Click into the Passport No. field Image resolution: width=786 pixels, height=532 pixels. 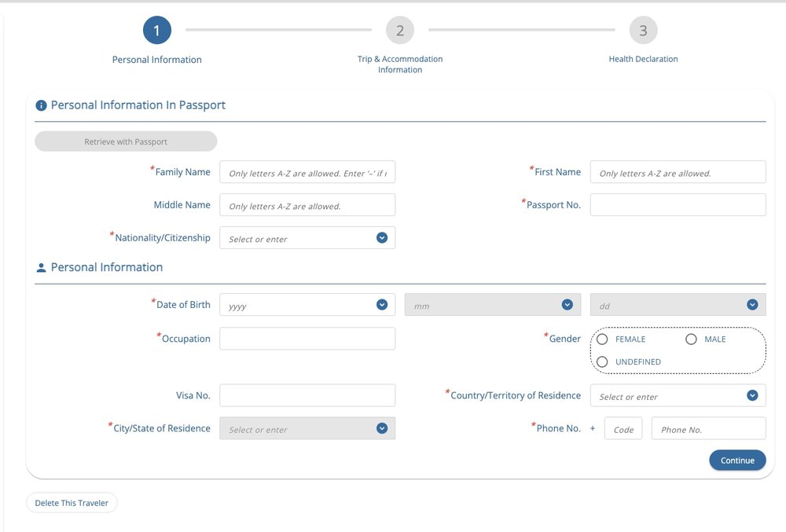coord(677,205)
